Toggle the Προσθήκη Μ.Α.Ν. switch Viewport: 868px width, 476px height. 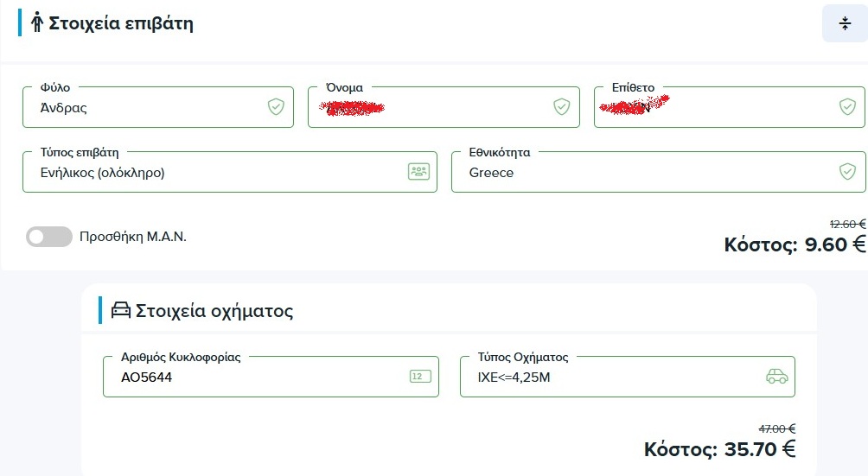pos(48,237)
